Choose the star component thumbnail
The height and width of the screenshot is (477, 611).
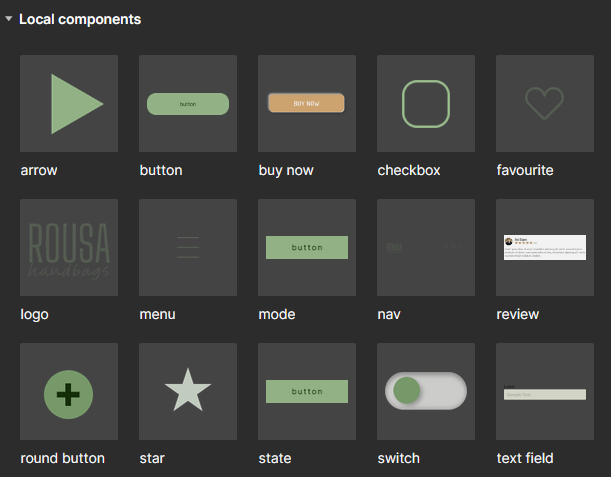click(188, 391)
